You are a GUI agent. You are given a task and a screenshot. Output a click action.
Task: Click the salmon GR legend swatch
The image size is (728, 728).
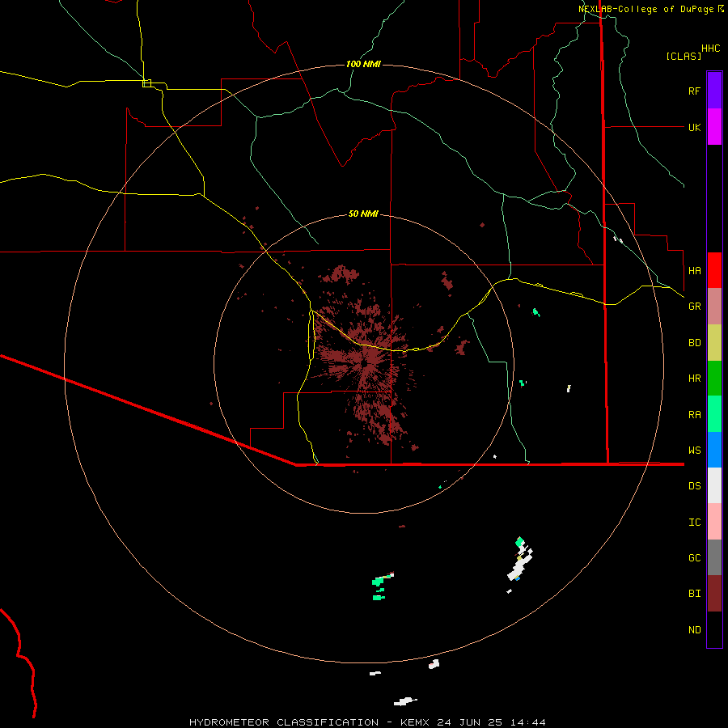click(714, 307)
